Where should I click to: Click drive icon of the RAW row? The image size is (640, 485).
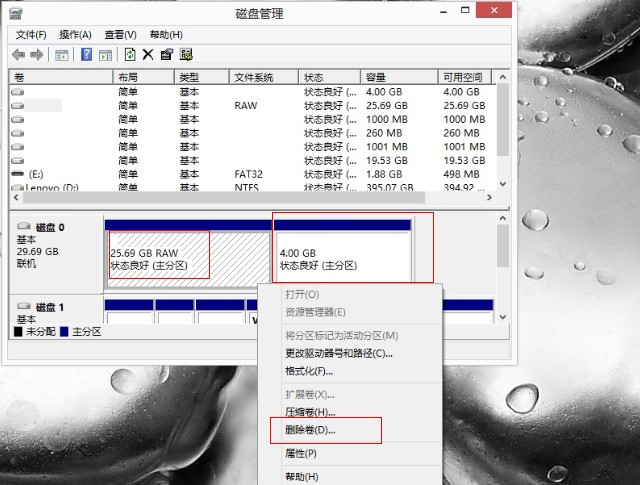pyautogui.click(x=17, y=106)
